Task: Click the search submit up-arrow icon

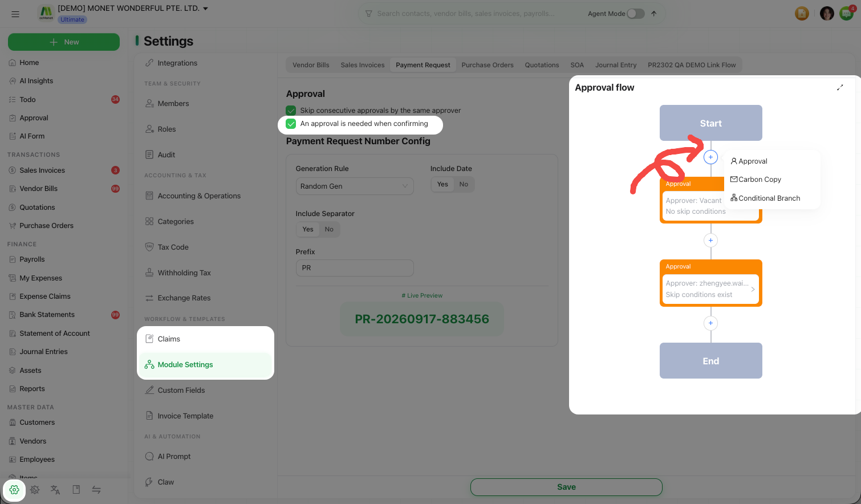Action: pyautogui.click(x=654, y=14)
